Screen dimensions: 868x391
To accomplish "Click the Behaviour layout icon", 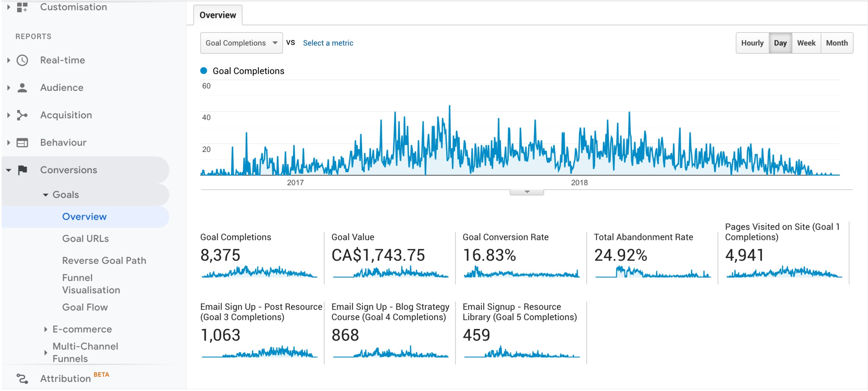I will pyautogui.click(x=22, y=143).
